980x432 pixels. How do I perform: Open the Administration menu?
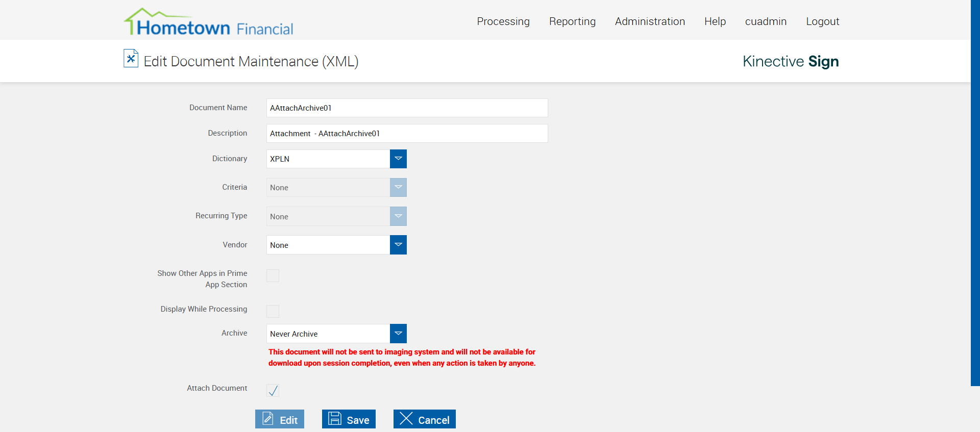[650, 21]
